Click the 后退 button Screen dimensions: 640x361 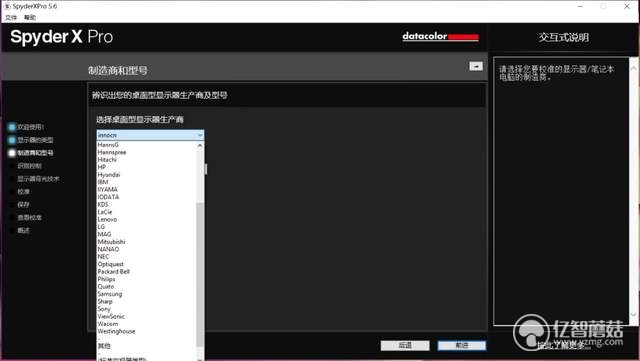click(x=405, y=345)
